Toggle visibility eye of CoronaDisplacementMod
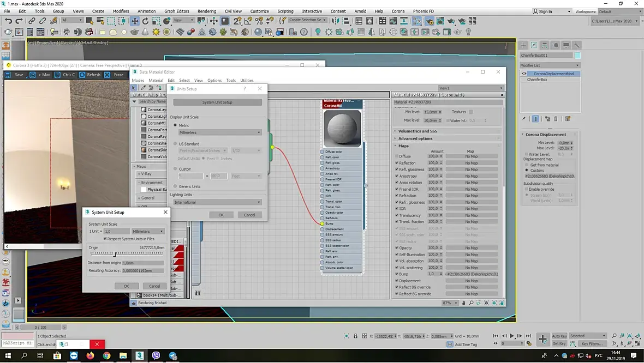 [524, 74]
